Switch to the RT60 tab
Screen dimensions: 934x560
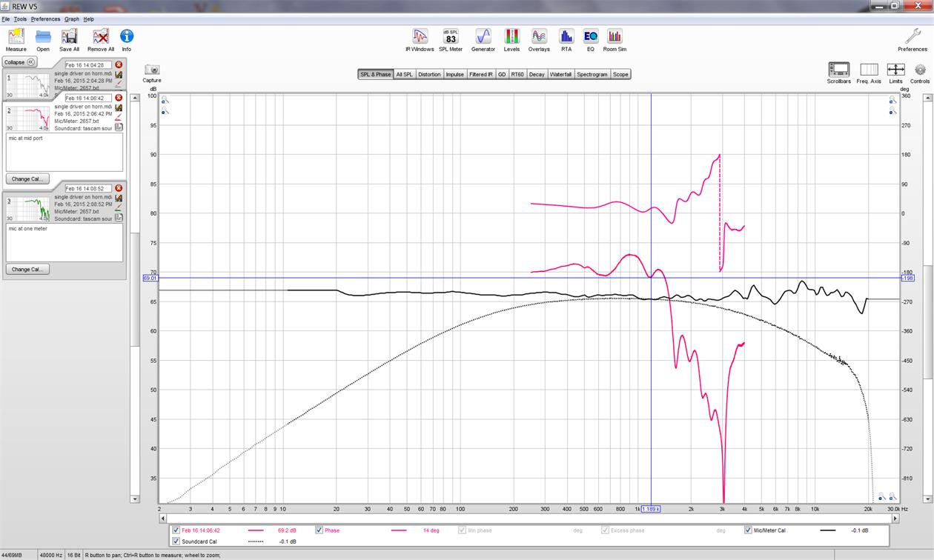(x=517, y=75)
